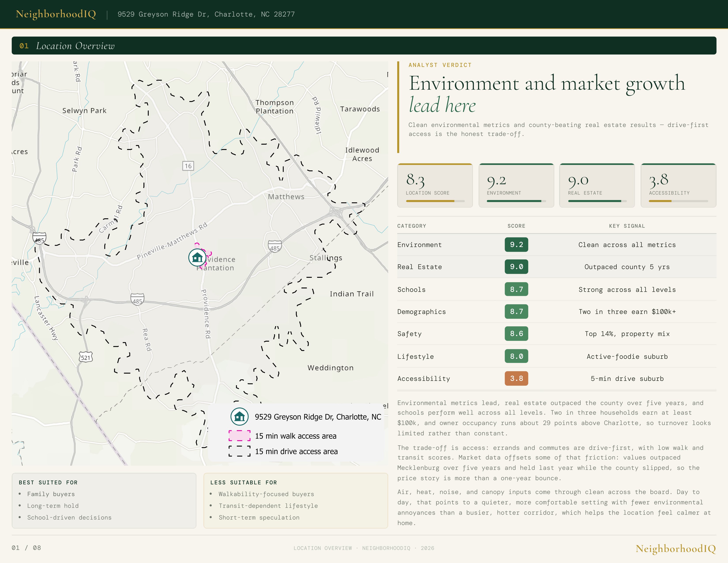This screenshot has width=728, height=563.
Task: Click 'Active-foodie suburb' key signal
Action: (x=627, y=357)
